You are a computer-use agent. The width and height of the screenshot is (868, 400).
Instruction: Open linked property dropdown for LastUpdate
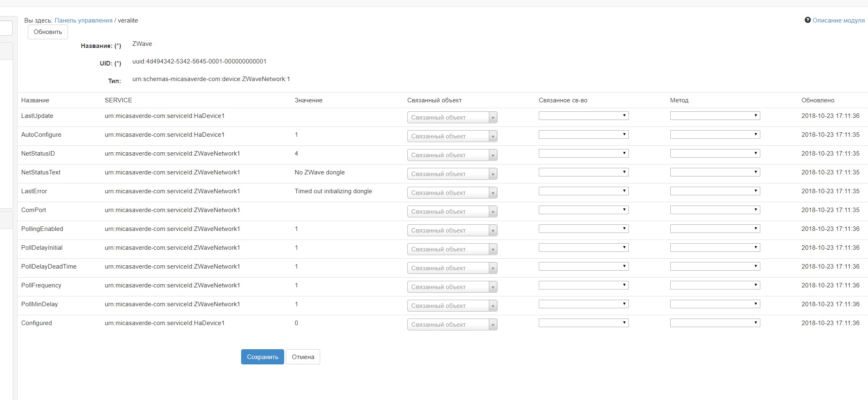(x=583, y=116)
